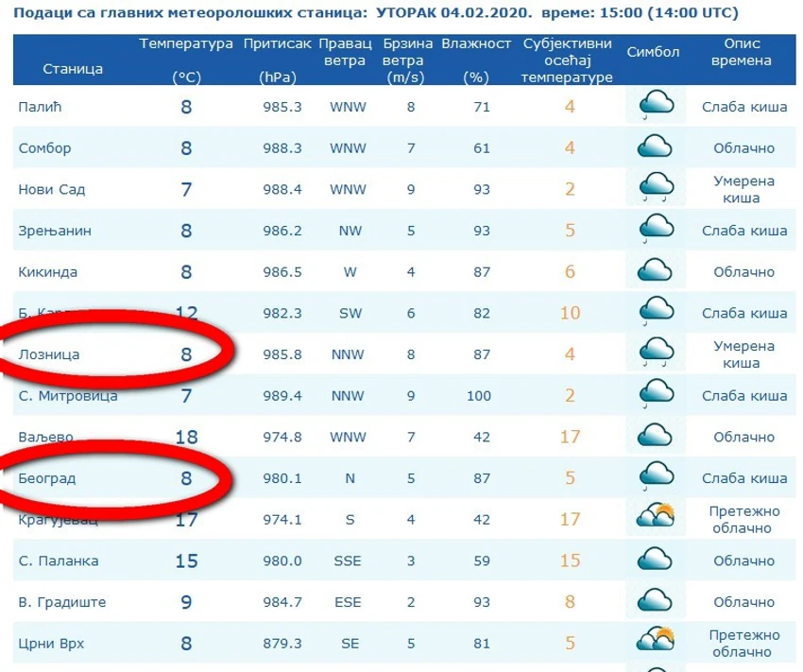Screen dimensions: 803x672
Task: Click the moderate rain icon for Нови Сад
Action: coord(656,187)
